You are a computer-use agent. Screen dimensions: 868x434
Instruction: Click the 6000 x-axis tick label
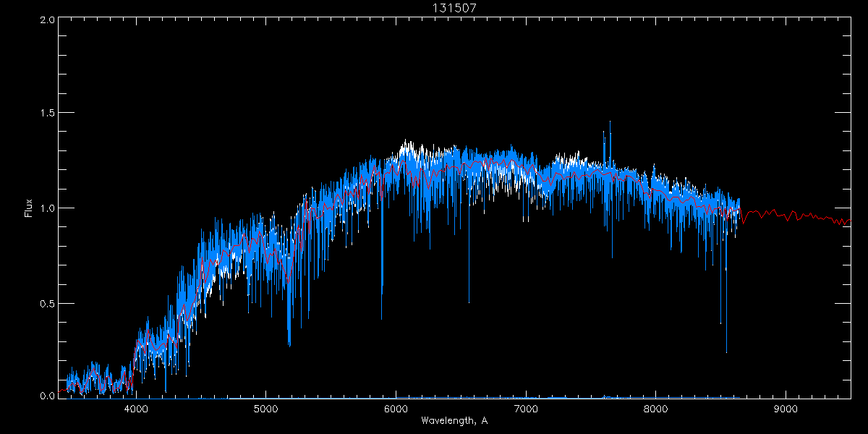click(396, 407)
